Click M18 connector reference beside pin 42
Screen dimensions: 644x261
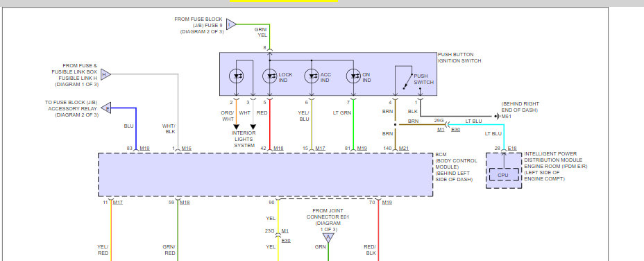[x=278, y=148]
